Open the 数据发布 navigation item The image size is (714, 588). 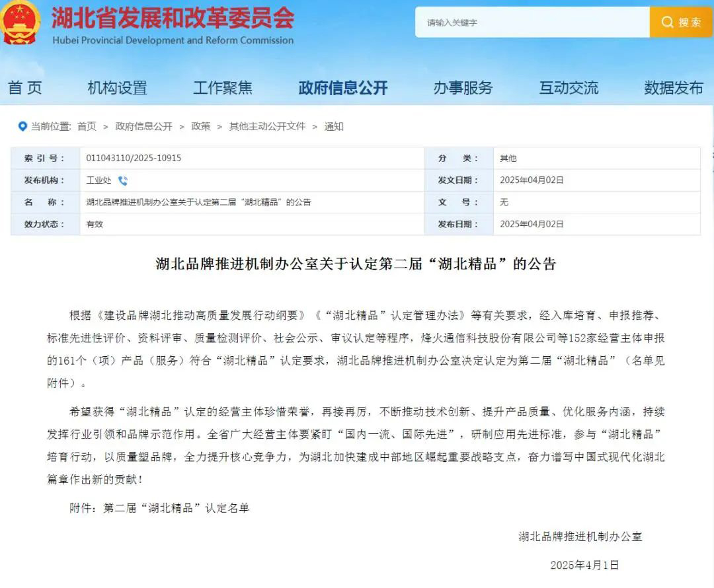point(674,88)
